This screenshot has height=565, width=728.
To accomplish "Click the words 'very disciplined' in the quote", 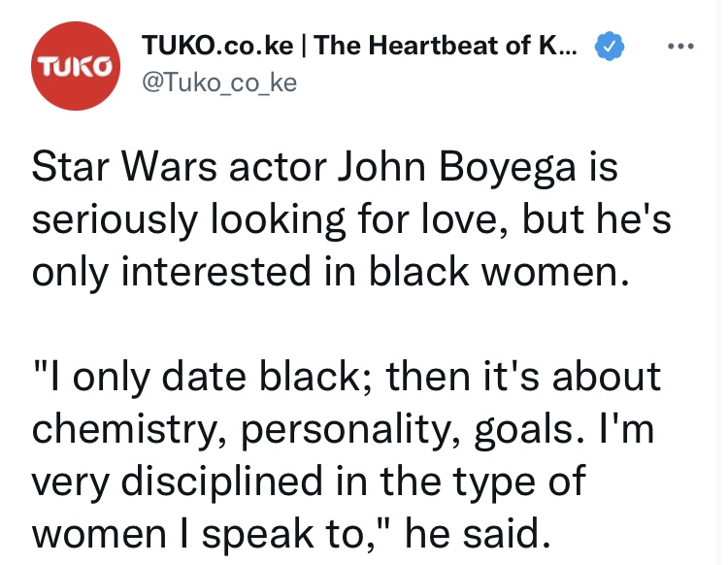I will click(x=177, y=482).
